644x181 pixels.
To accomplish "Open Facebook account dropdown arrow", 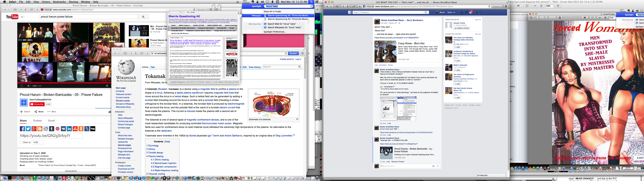I will point(481,12).
